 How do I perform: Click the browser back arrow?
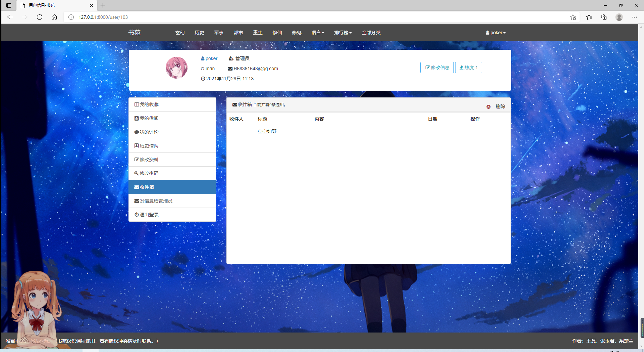pyautogui.click(x=10, y=17)
